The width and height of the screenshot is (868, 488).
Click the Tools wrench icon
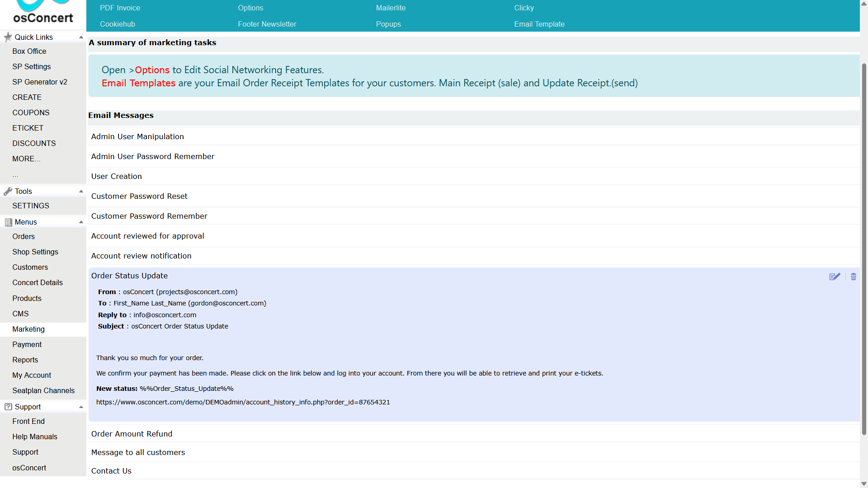pyautogui.click(x=8, y=191)
